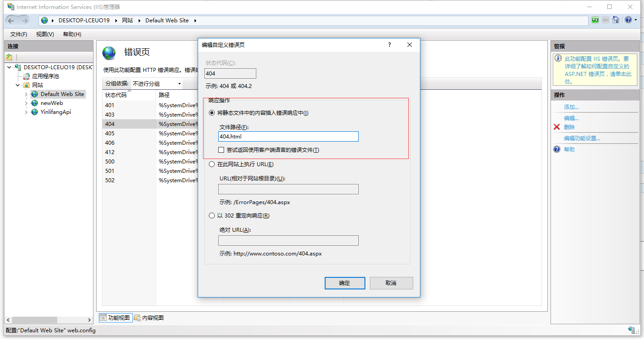Click the 确定 OK button

point(344,283)
